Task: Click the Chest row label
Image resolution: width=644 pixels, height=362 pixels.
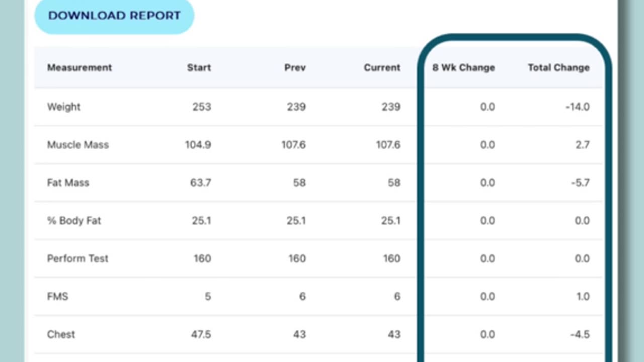Action: click(x=61, y=334)
